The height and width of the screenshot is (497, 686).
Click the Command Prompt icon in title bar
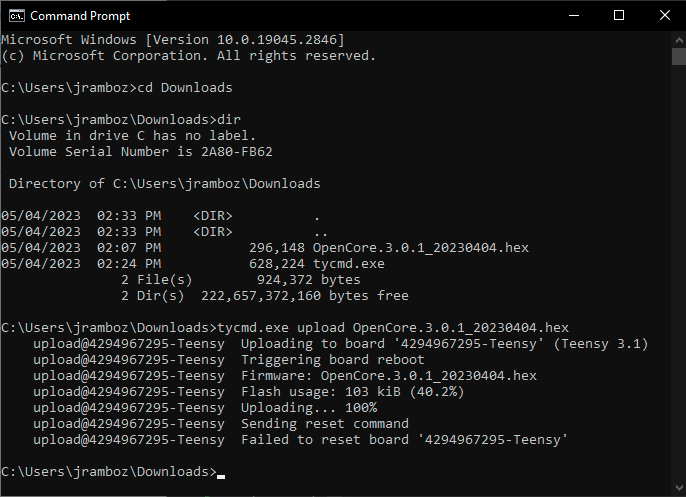tap(15, 15)
